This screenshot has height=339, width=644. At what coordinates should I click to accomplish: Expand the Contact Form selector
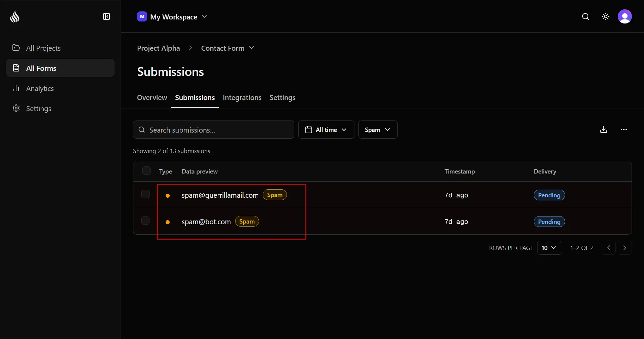pyautogui.click(x=227, y=48)
